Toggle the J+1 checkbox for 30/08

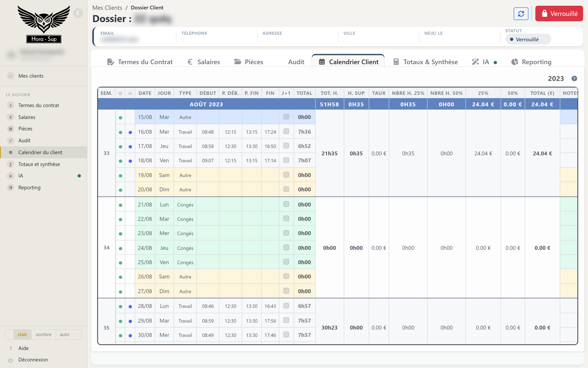point(286,334)
